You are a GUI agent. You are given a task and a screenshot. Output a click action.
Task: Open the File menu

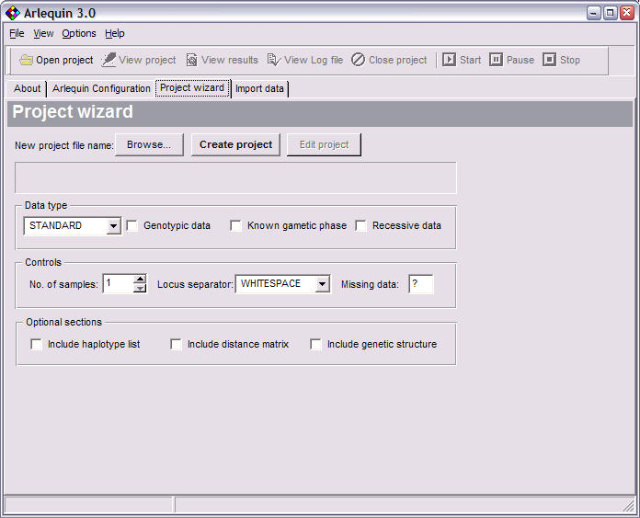click(17, 33)
